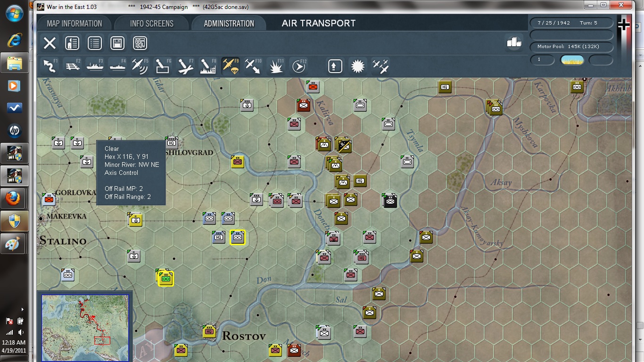Select the black unit counter on the map

[x=390, y=201]
